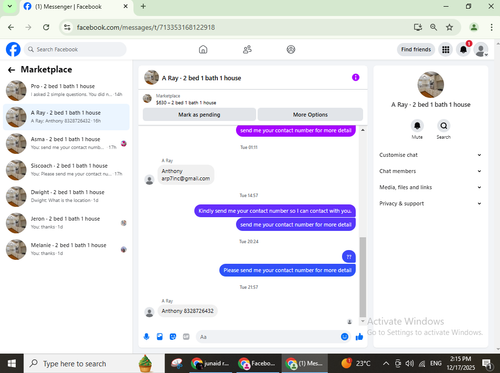Reload the page in the browser
500x373 pixels.
pyautogui.click(x=46, y=27)
